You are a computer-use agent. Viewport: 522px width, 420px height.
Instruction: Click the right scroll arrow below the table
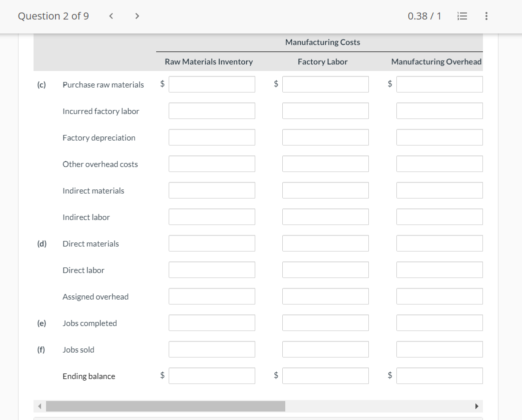pos(476,406)
